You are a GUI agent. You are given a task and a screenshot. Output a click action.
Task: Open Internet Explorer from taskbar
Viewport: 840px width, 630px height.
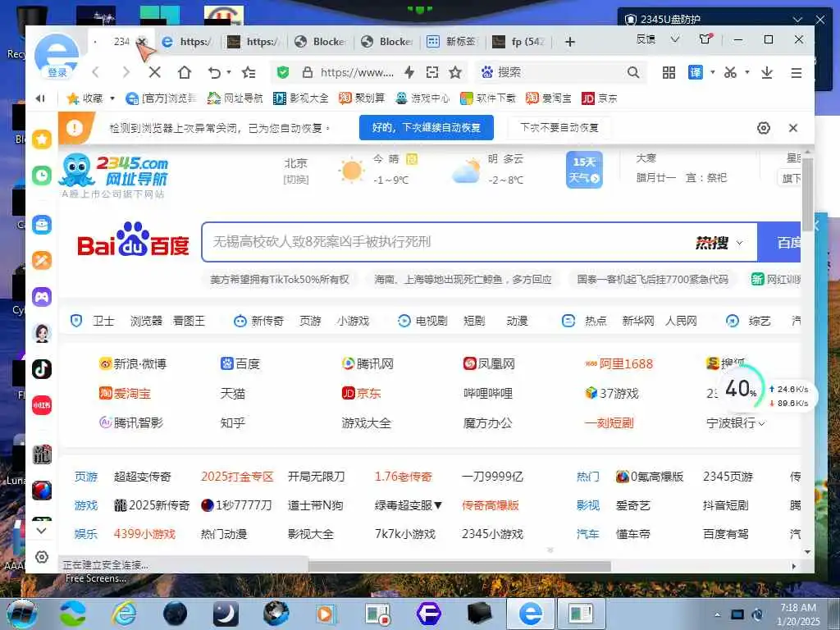(x=125, y=614)
